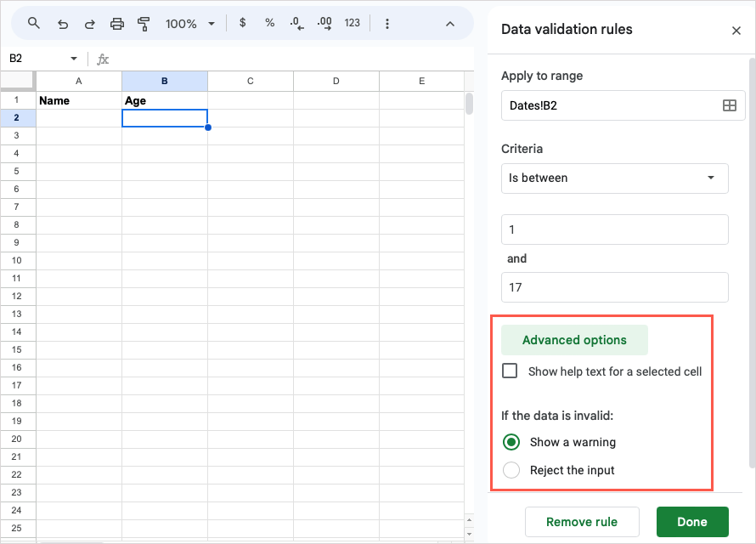Click Remove rule
This screenshot has height=544, width=756.
582,522
